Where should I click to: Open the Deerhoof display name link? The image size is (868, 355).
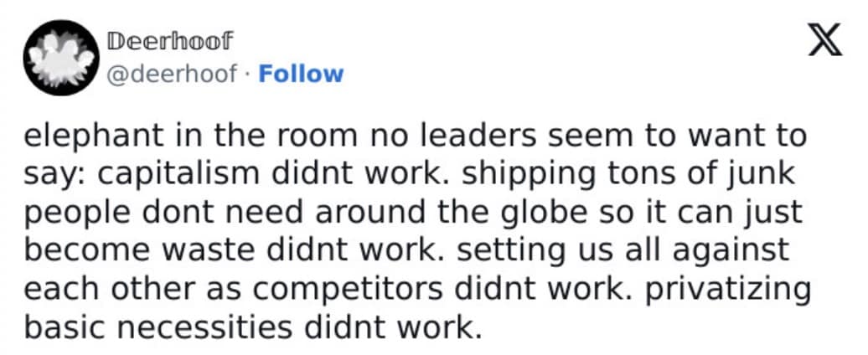tap(170, 41)
